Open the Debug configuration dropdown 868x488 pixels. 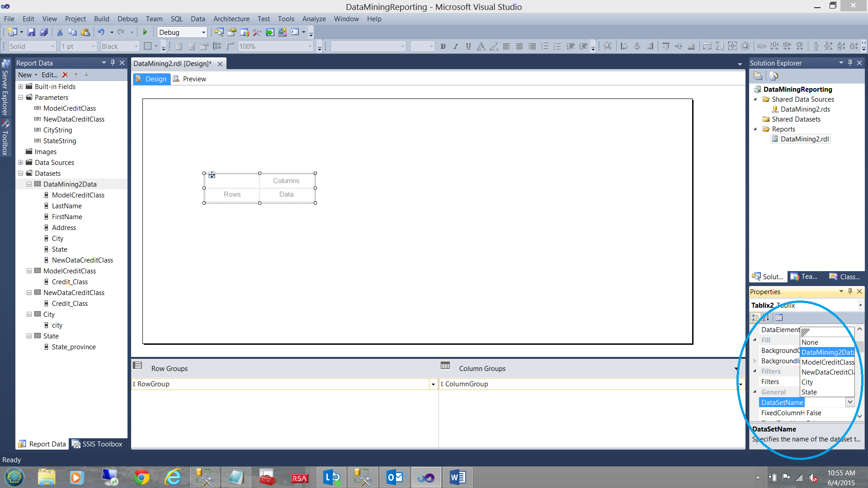tap(203, 33)
